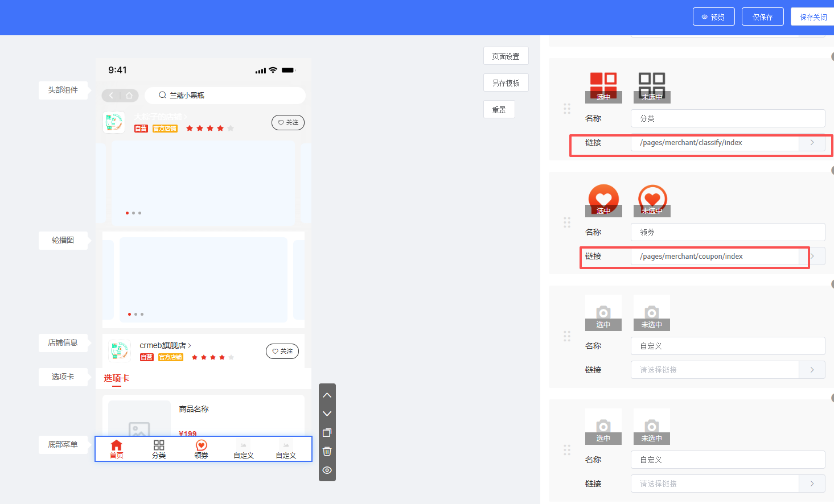Screen dimensions: 834x504
Task: Open link picker arrow for classify/index link
Action: [812, 142]
